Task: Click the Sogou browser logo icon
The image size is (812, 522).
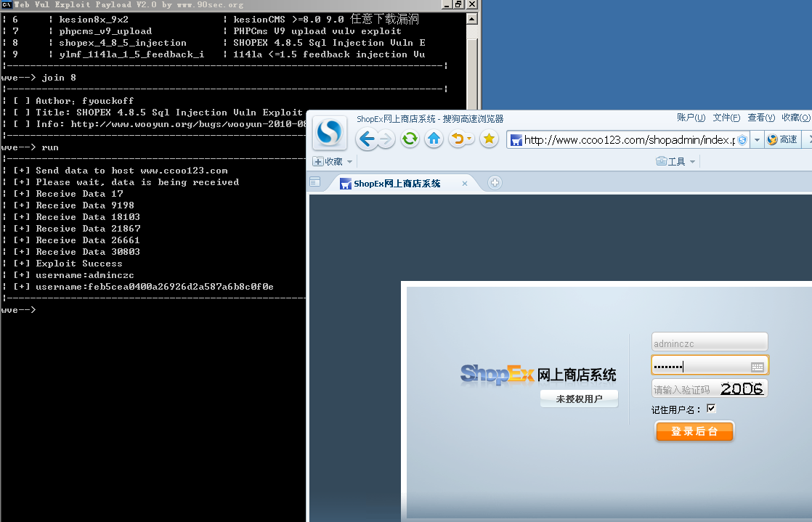Action: click(x=329, y=131)
